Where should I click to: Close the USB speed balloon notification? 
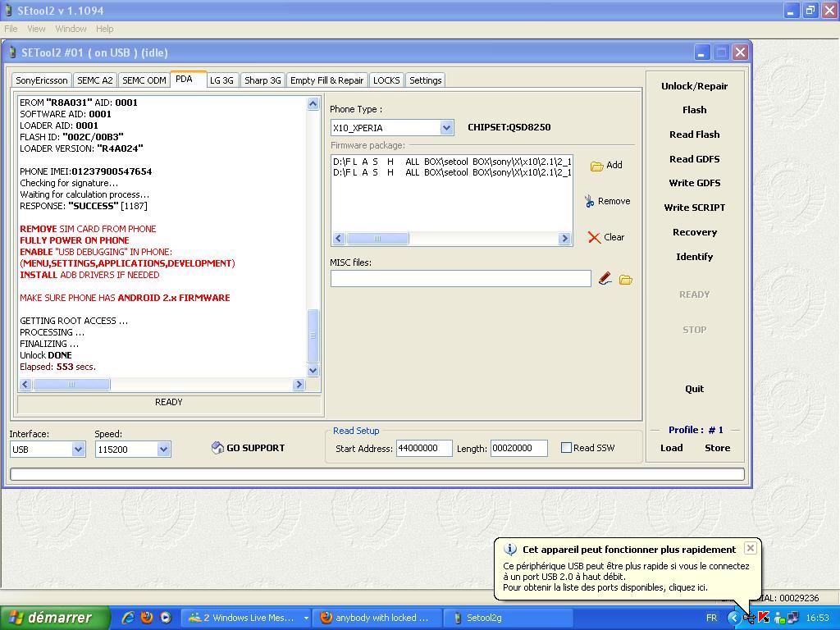751,548
